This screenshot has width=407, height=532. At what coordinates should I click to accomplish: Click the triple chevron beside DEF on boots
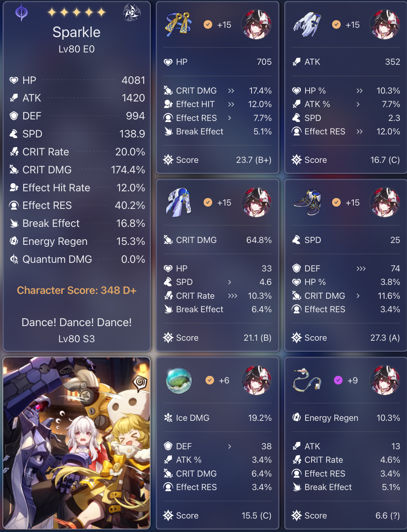361,268
